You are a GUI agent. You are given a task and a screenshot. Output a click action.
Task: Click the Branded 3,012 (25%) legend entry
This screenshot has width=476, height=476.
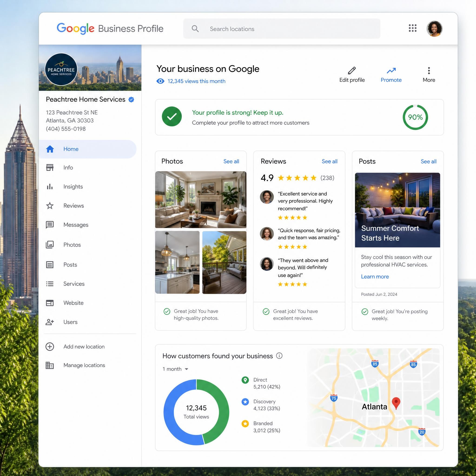pyautogui.click(x=261, y=427)
